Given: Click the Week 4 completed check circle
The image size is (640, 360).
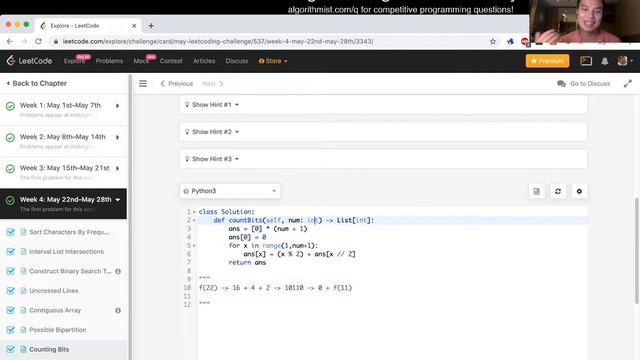Looking at the screenshot, I should [10, 200].
